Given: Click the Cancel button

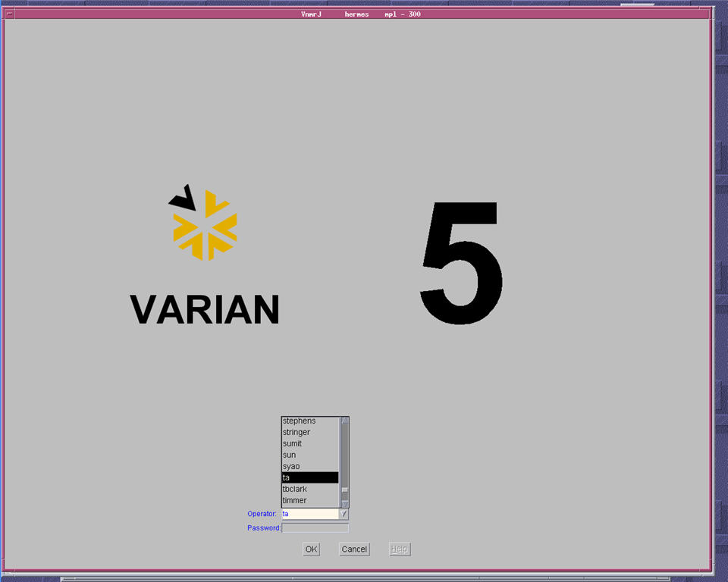Looking at the screenshot, I should pyautogui.click(x=354, y=549).
